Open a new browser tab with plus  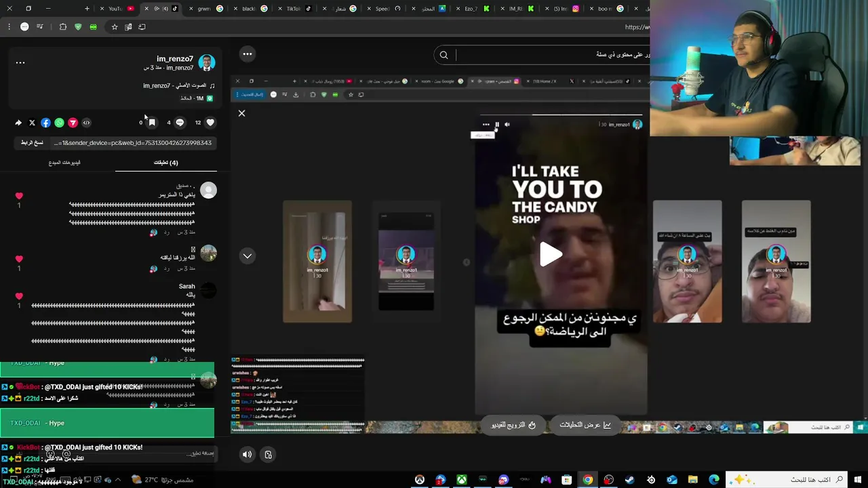click(87, 9)
